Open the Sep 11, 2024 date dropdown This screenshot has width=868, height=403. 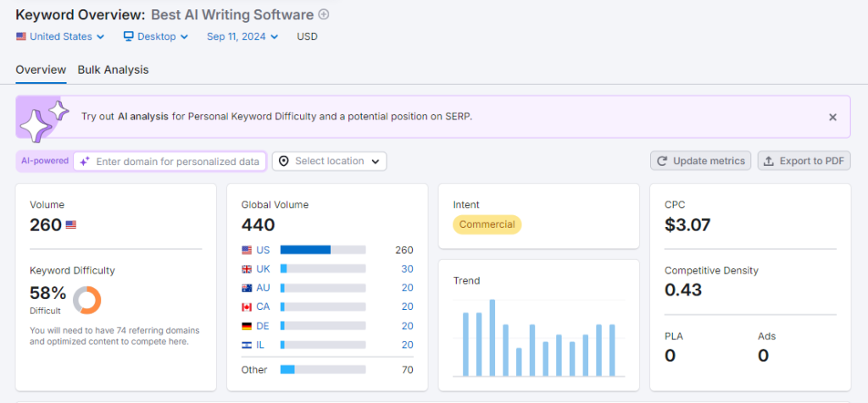242,36
